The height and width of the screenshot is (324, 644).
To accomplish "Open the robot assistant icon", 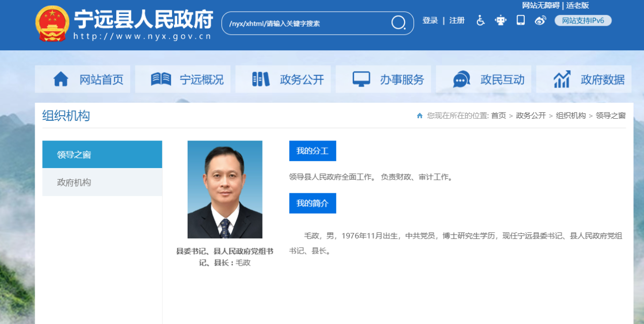I will pos(500,21).
